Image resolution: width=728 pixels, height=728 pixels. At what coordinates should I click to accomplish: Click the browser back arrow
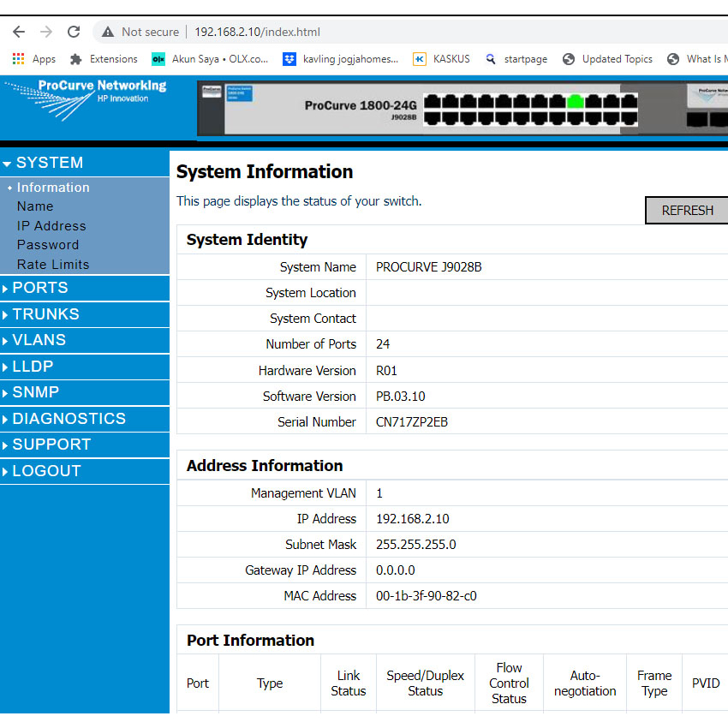point(19,32)
